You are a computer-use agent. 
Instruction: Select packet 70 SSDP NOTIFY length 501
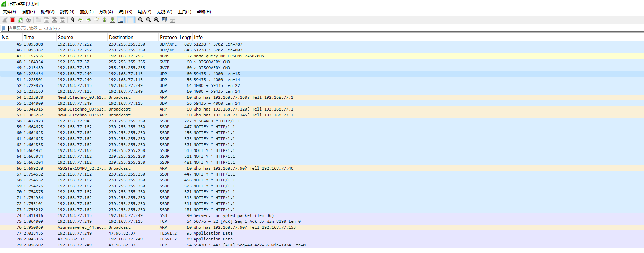[322, 192]
